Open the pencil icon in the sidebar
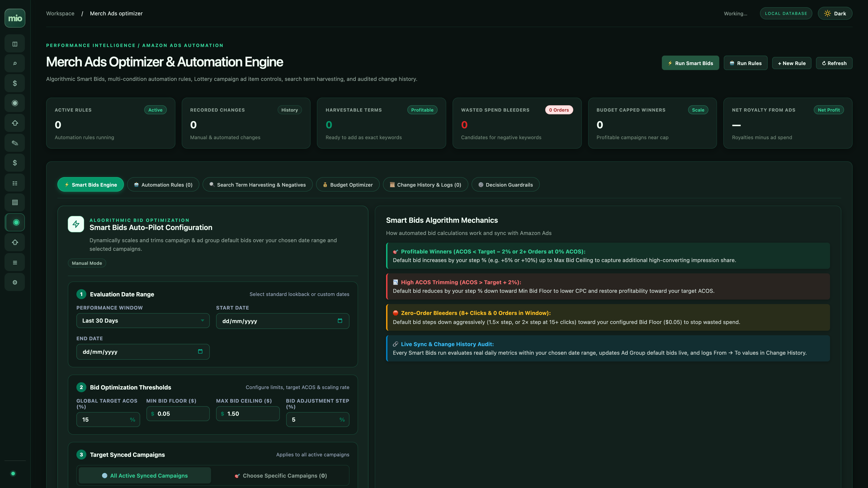The height and width of the screenshot is (488, 868). [15, 143]
